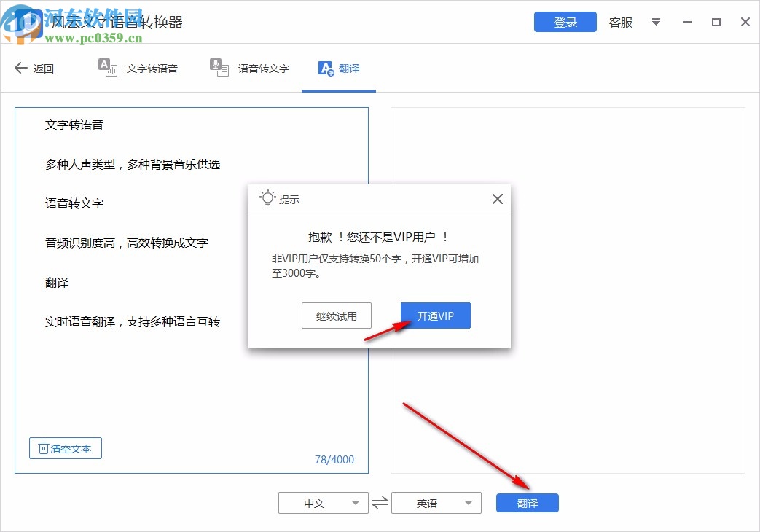Switch to the 文字转语音 tab

(x=139, y=67)
